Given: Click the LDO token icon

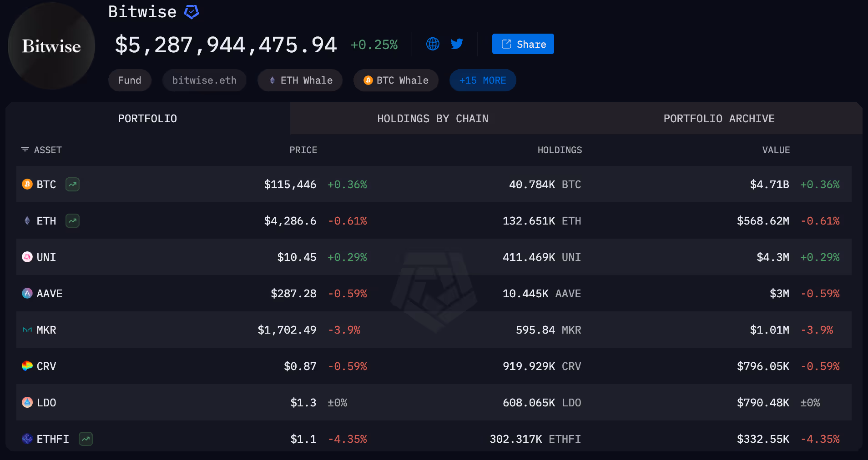Looking at the screenshot, I should coord(27,402).
